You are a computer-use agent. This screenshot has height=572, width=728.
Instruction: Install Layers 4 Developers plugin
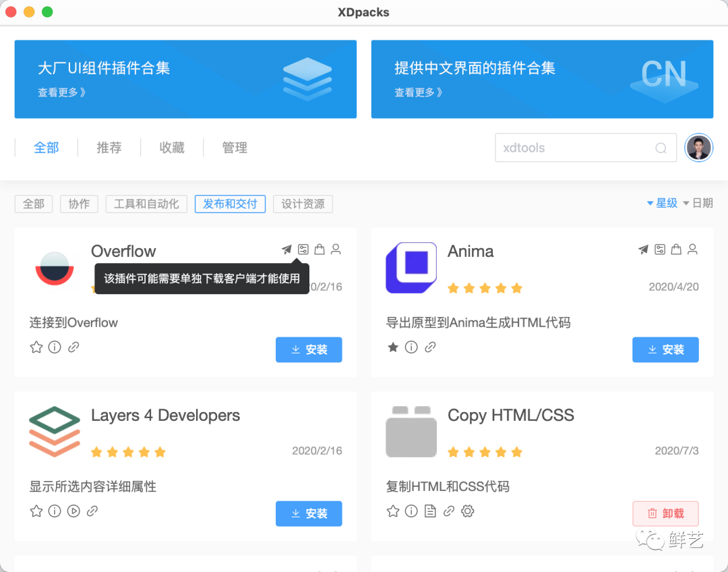coord(309,513)
